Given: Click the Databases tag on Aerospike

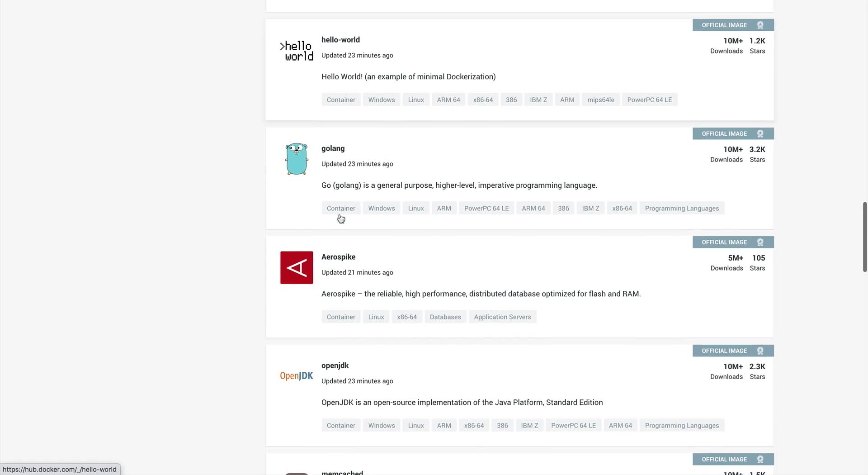Looking at the screenshot, I should coord(445,317).
